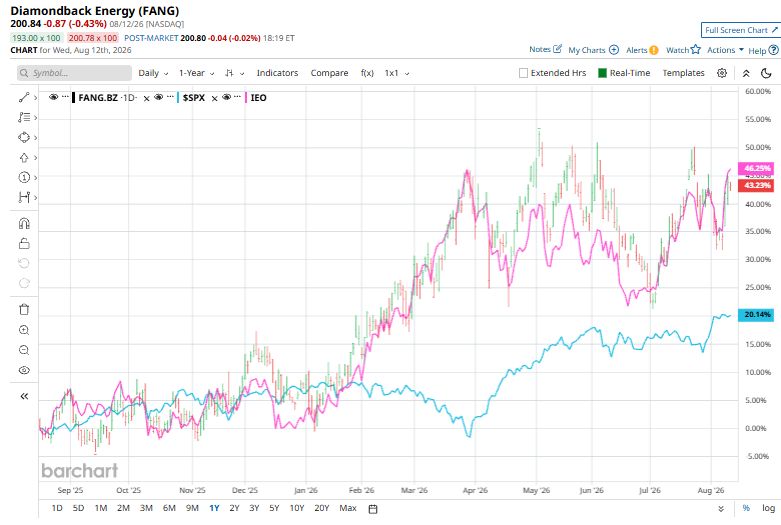Screen dimensions: 781x525
Task: Click the red 43.23% price label
Action: [757, 185]
